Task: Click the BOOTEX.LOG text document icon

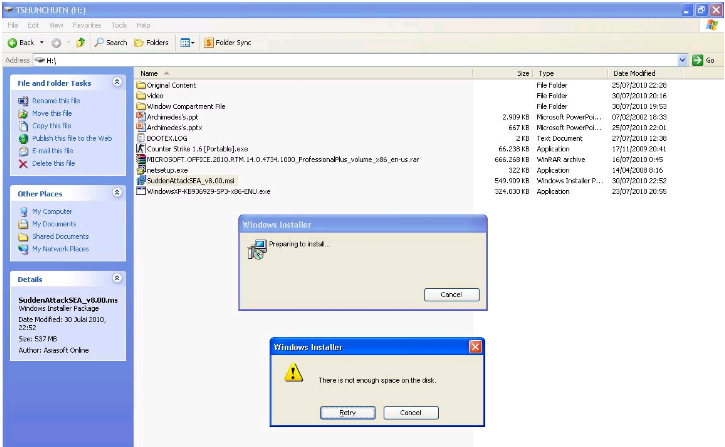Action: [141, 138]
